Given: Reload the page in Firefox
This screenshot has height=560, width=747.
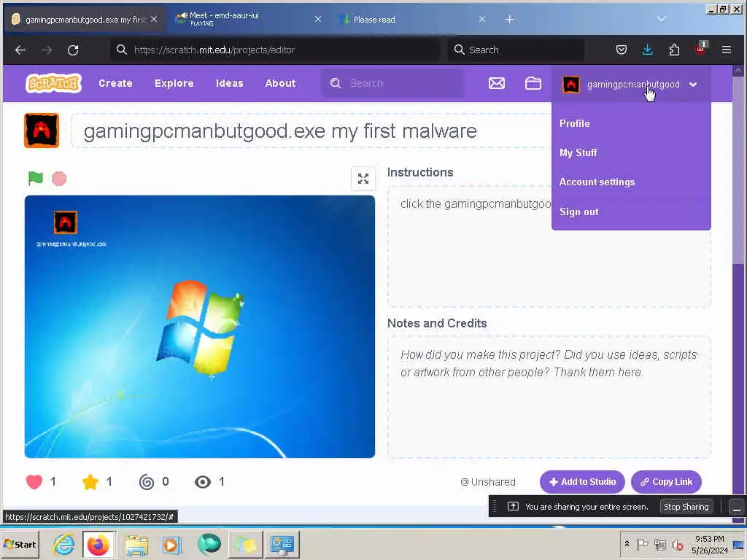Looking at the screenshot, I should pyautogui.click(x=73, y=50).
